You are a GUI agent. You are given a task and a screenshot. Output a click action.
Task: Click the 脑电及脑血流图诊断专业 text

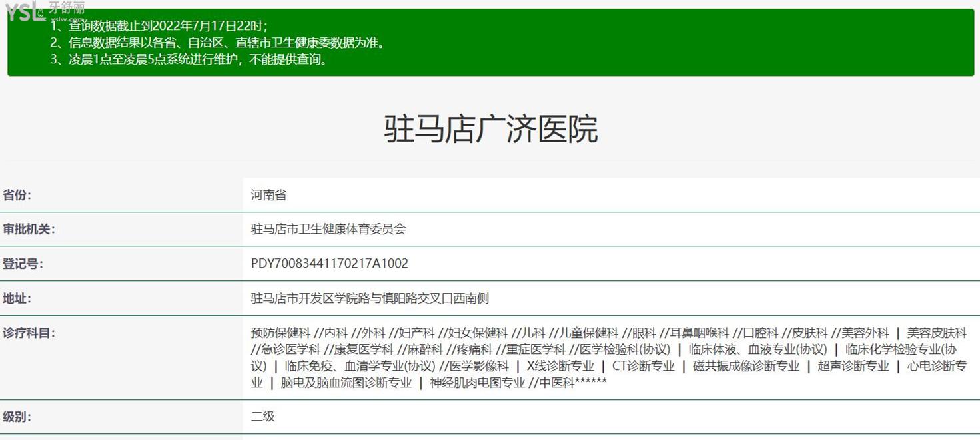click(346, 383)
